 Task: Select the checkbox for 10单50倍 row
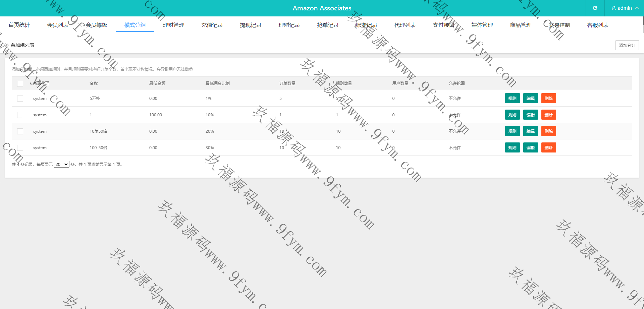click(20, 131)
